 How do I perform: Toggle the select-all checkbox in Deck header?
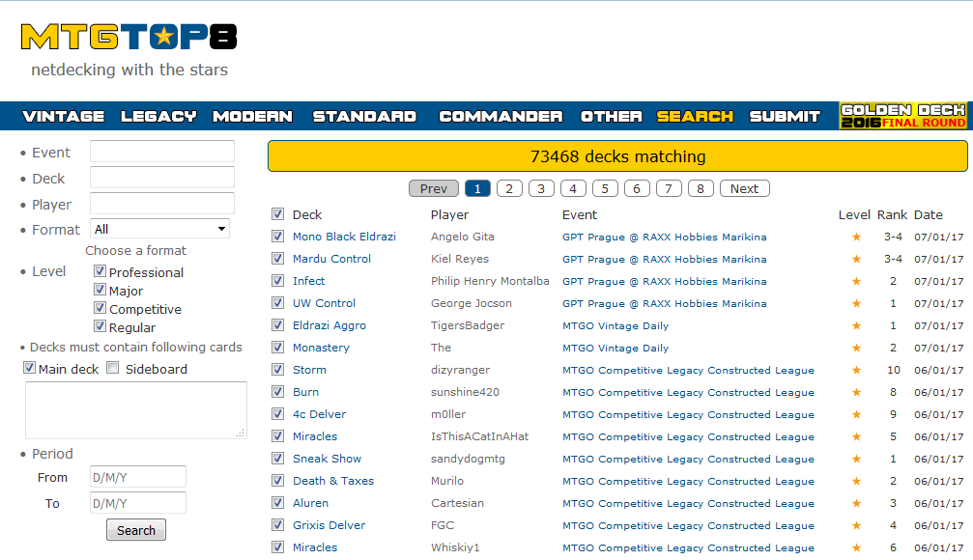(277, 214)
